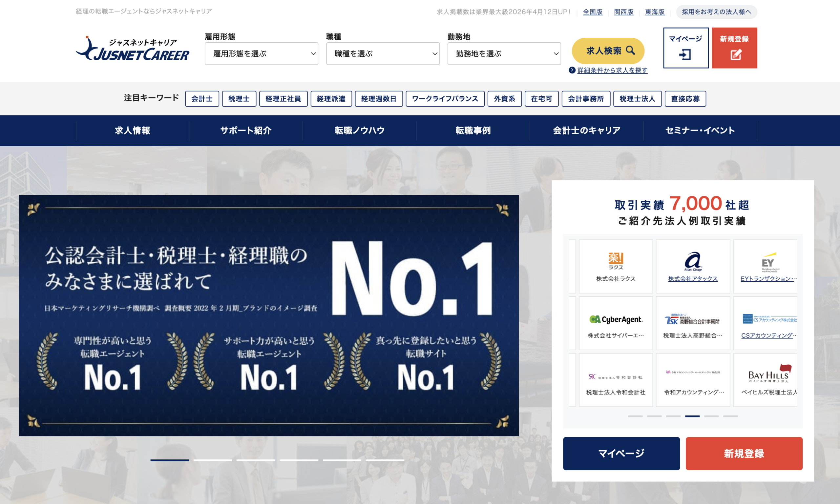
Task: Open the 勤務地を選ぶ dropdown
Action: tap(504, 54)
